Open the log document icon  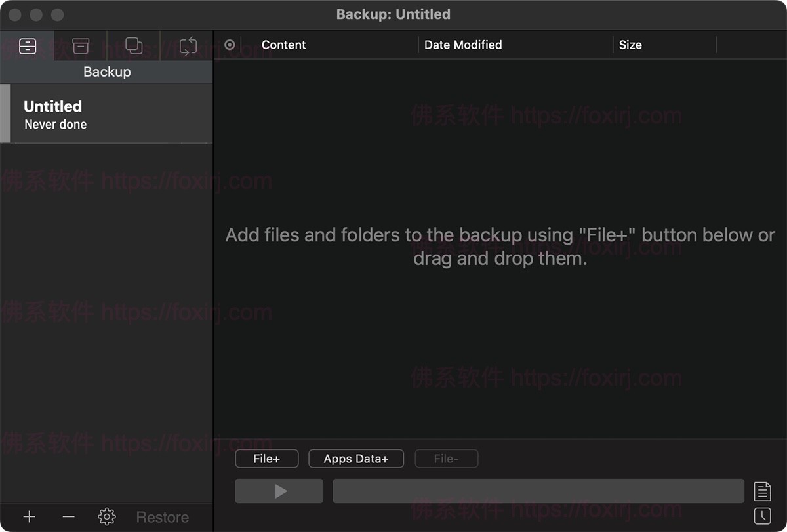coord(762,491)
